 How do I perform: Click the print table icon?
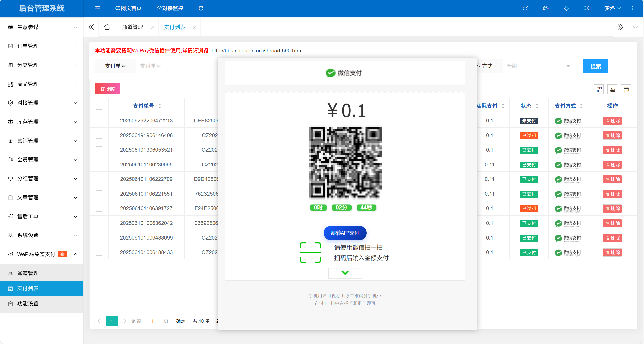coord(626,90)
